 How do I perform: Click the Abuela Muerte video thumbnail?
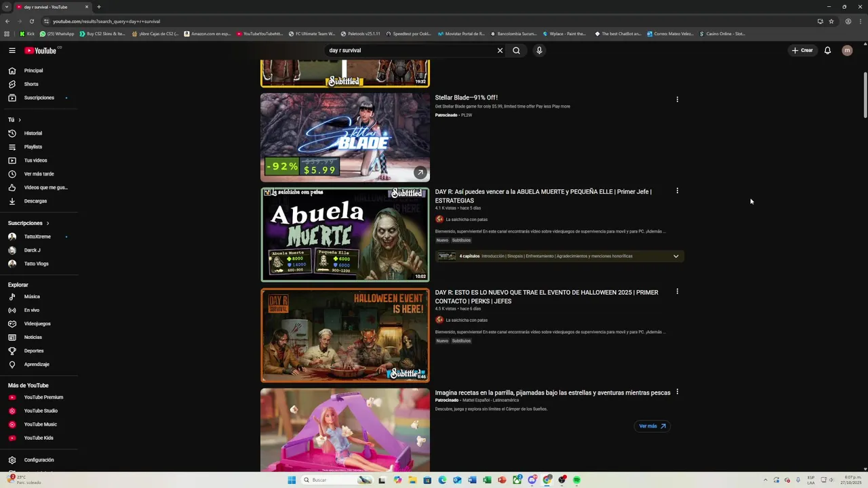(345, 235)
